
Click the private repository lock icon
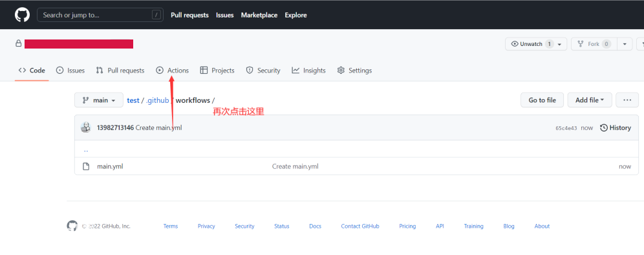(18, 43)
